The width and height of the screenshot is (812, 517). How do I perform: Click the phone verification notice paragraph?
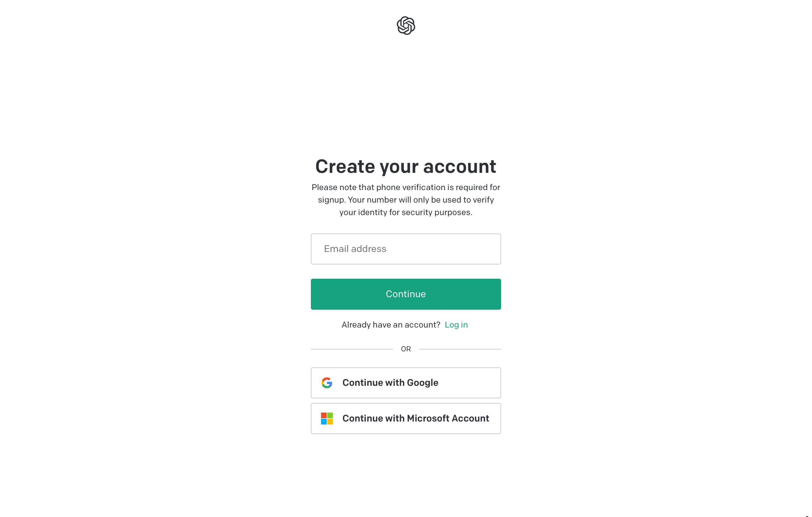[x=406, y=200]
